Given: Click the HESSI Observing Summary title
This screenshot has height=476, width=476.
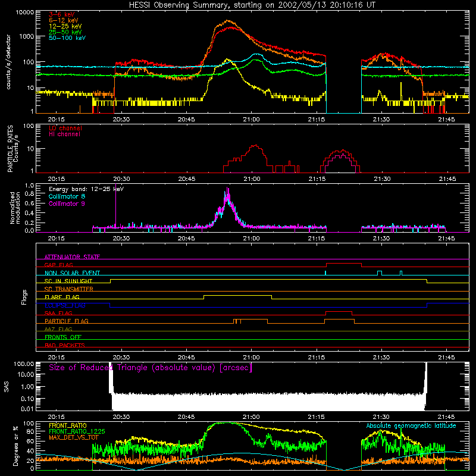Looking at the screenshot, I should [x=252, y=5].
